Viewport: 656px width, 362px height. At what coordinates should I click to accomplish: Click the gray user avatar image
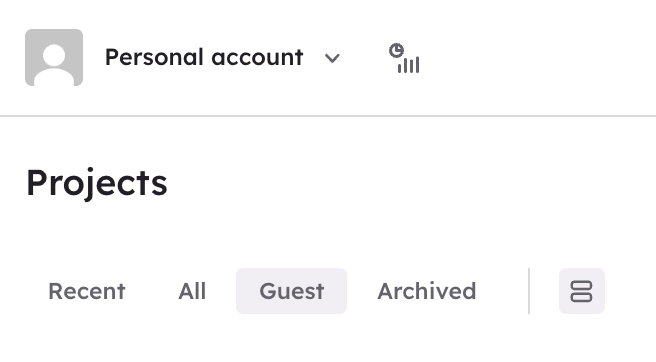(54, 57)
